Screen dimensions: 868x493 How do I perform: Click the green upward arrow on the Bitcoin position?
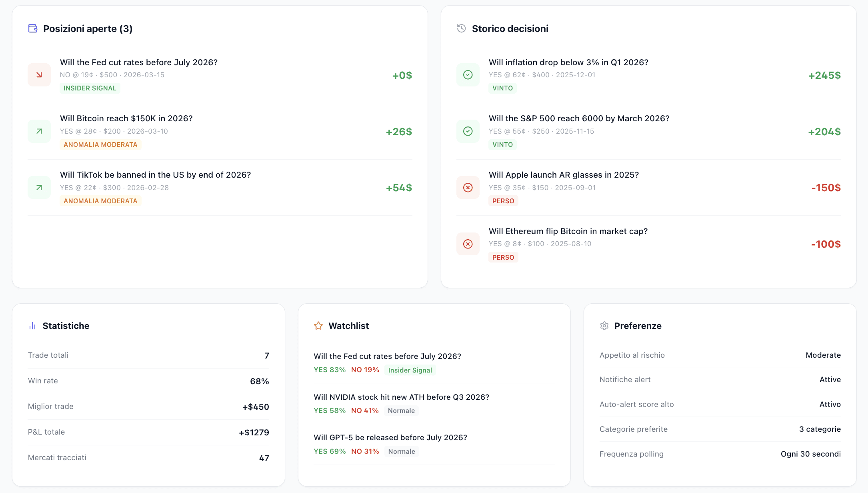(x=39, y=131)
